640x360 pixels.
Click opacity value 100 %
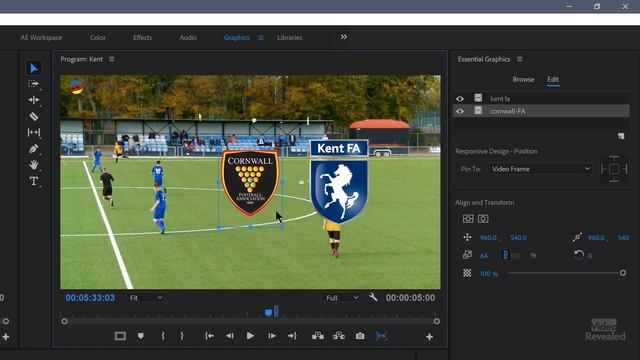[489, 273]
